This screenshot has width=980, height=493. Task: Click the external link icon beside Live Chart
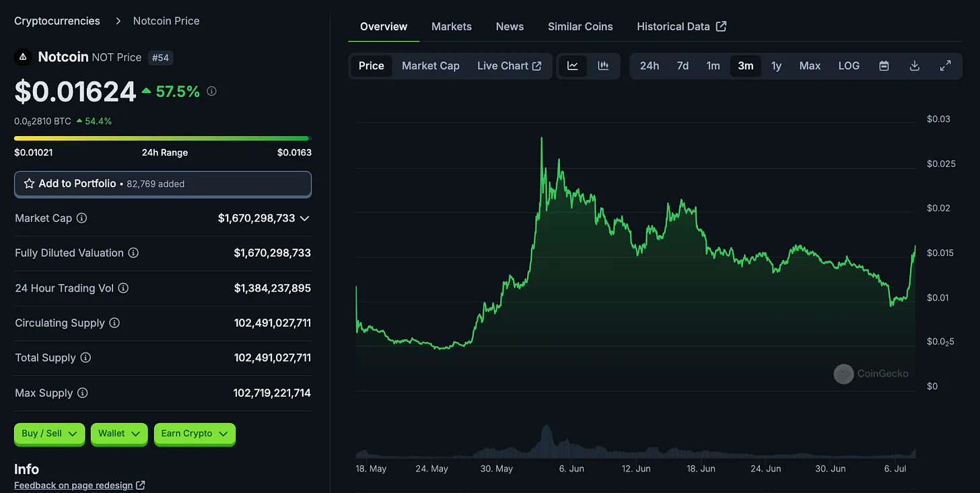537,66
